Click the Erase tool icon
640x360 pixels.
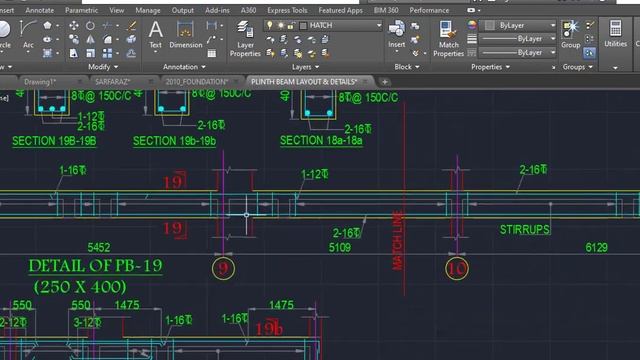click(131, 26)
